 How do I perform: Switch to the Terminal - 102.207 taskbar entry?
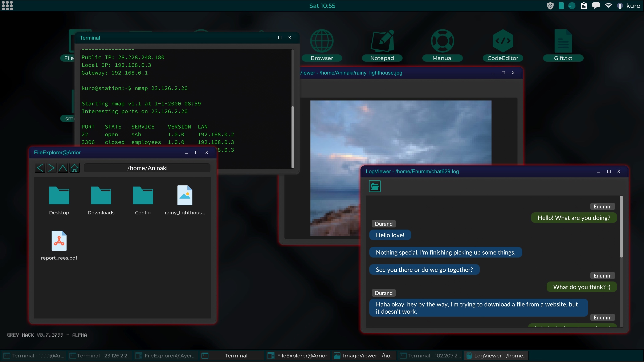pos(430,355)
